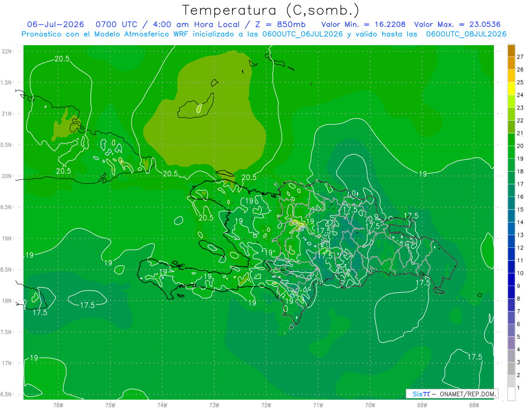Click legend value '10'
This screenshot has height=411, width=532.
[520, 273]
